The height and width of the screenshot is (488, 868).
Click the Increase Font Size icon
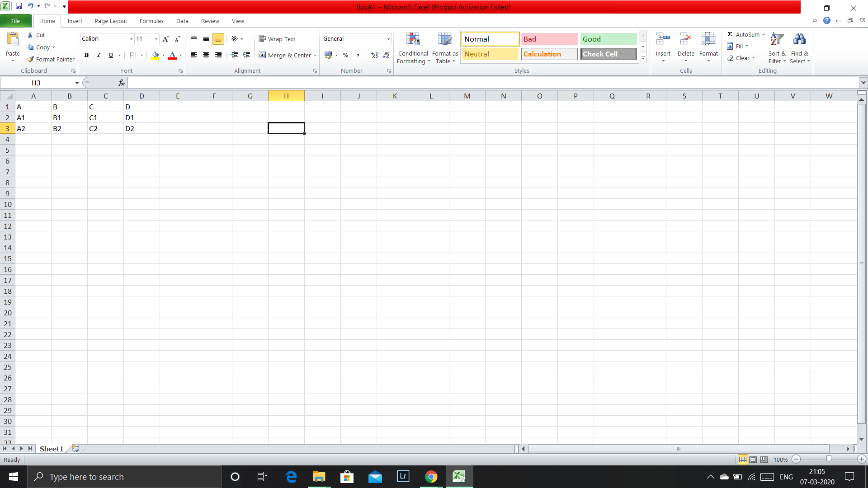[165, 39]
